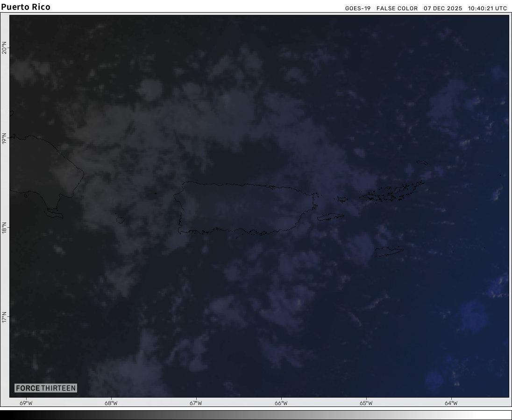Click the Puerto Rico title text
512x420 pixels.
(26, 7)
